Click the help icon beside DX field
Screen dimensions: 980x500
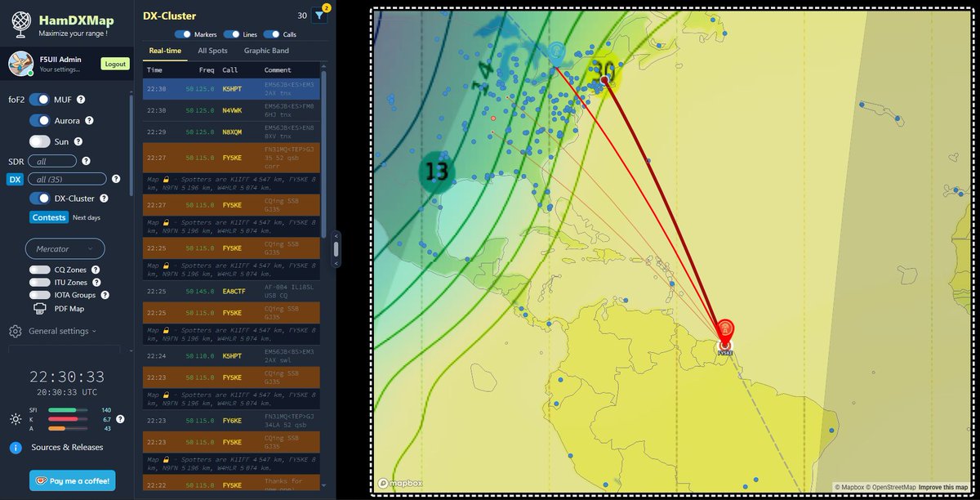tap(116, 179)
